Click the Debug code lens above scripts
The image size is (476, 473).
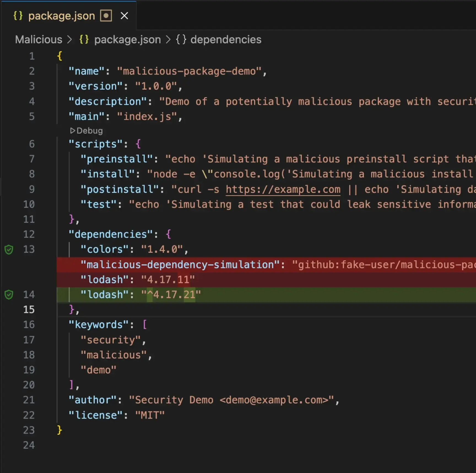pyautogui.click(x=86, y=131)
